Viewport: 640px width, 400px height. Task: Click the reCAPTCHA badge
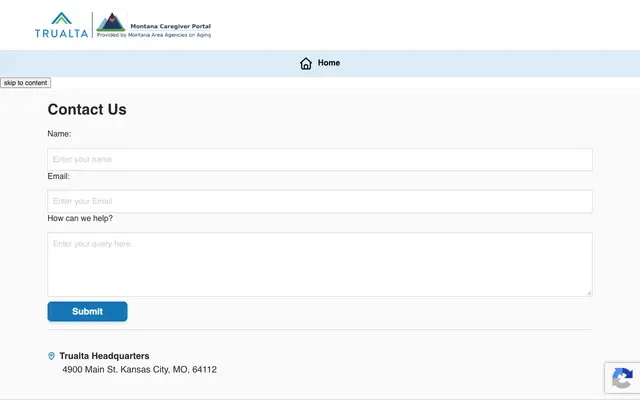[622, 378]
